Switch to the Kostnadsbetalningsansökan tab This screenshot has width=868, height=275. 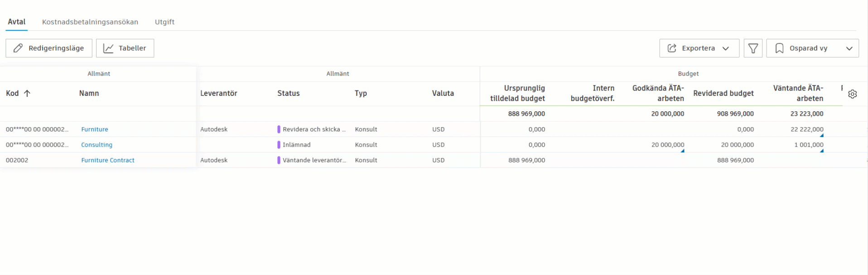click(90, 22)
